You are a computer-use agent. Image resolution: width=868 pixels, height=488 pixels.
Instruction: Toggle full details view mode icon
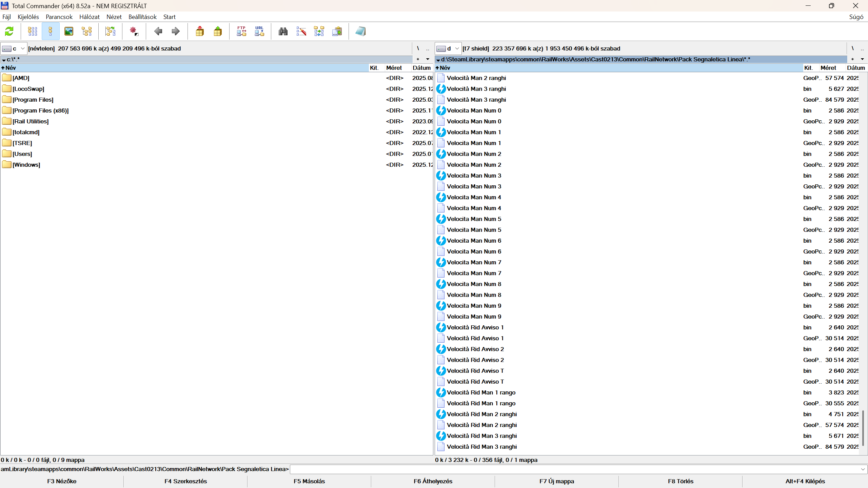(x=51, y=32)
